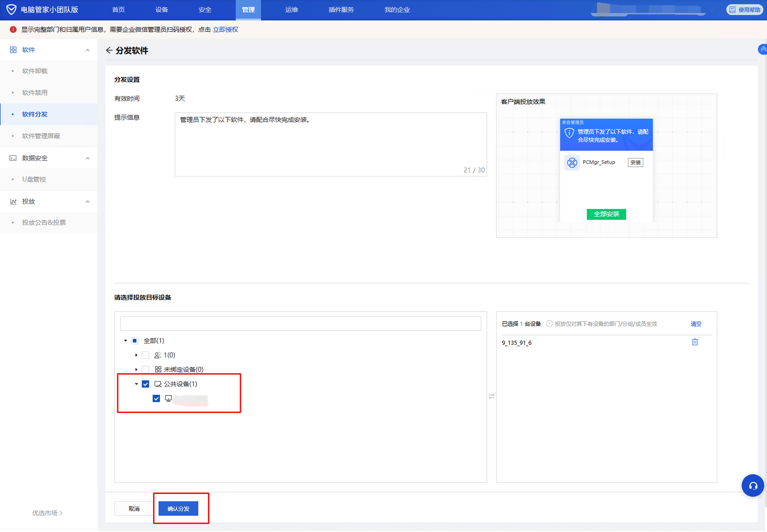Uncheck the 公共设备(1) checkbox
Screen dimensions: 767x532
pyautogui.click(x=146, y=384)
